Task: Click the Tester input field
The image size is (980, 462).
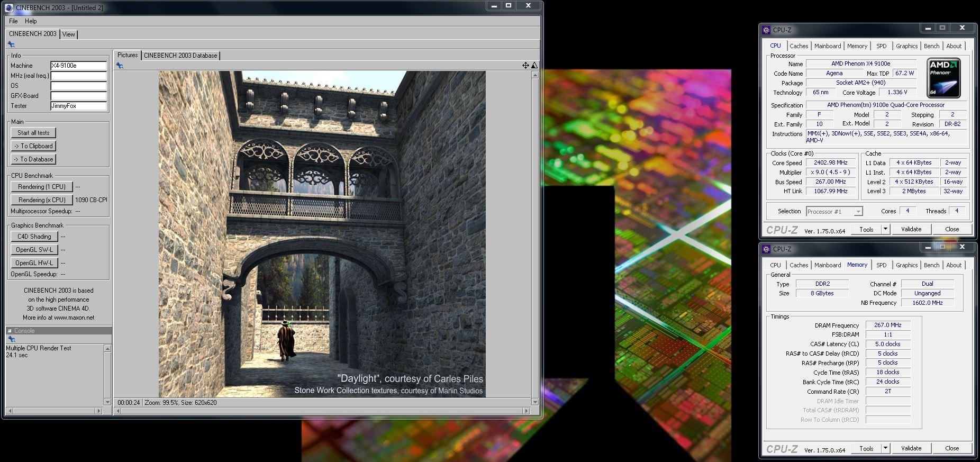Action: pyautogui.click(x=79, y=106)
